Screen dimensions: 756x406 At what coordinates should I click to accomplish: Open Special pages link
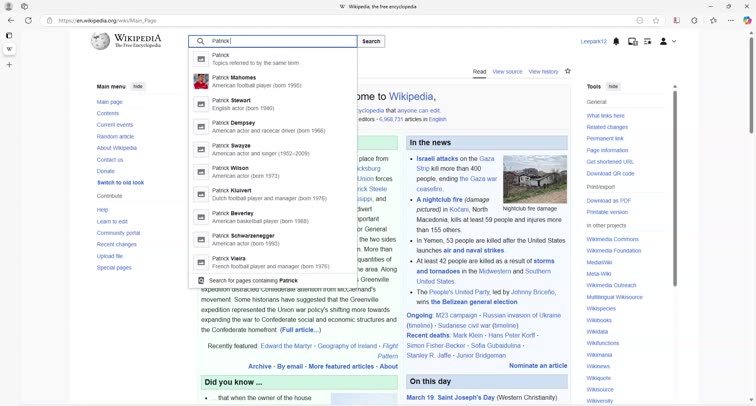click(114, 268)
